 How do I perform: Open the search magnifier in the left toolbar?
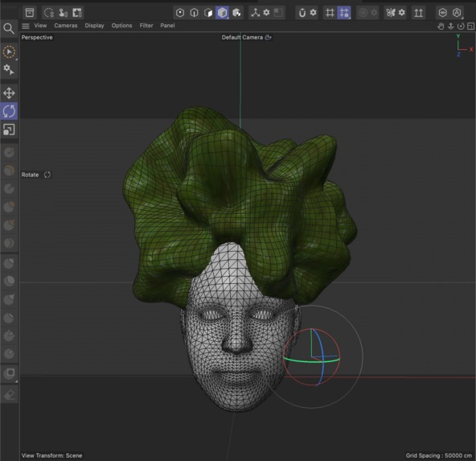point(9,28)
